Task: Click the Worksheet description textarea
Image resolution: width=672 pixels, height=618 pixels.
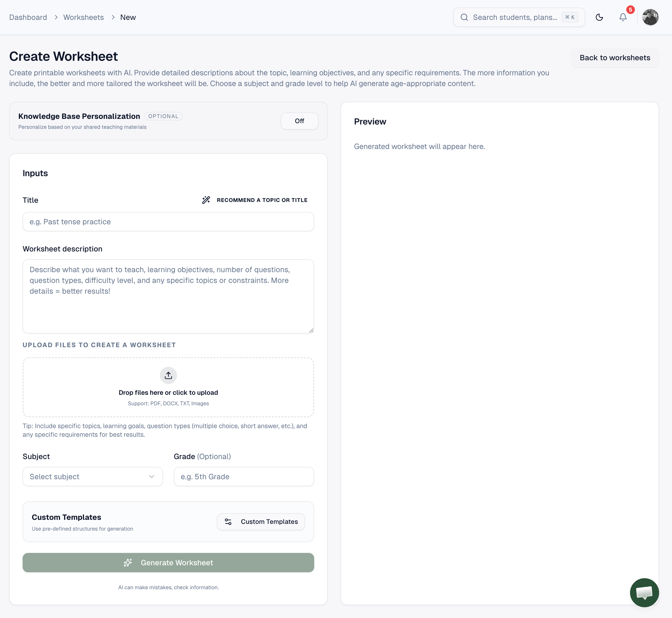Action: click(x=168, y=296)
